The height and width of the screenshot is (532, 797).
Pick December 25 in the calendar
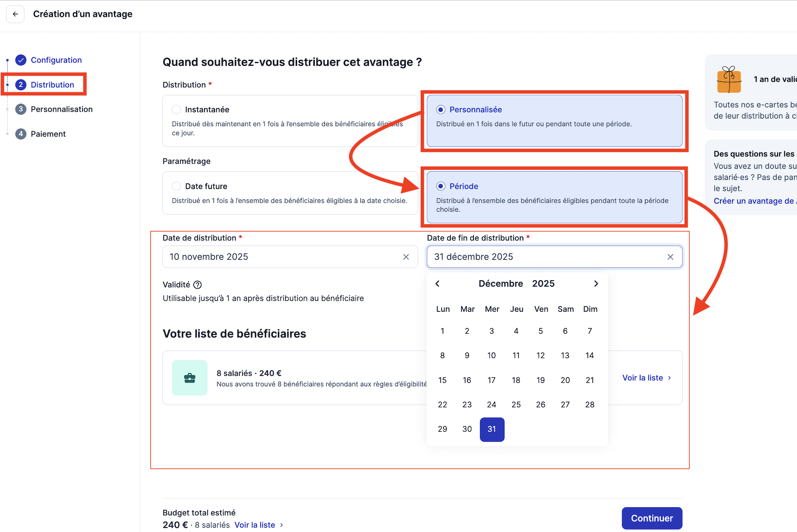coord(516,404)
